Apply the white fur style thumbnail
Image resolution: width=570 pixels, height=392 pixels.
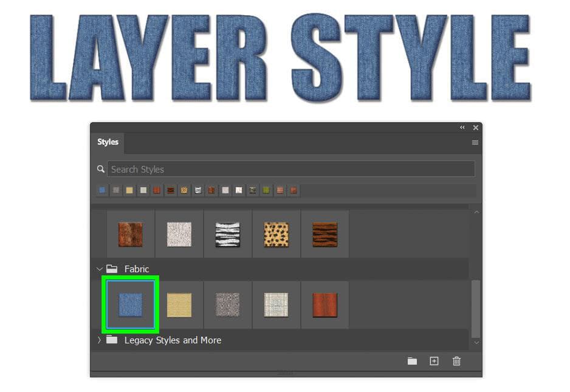tap(179, 234)
